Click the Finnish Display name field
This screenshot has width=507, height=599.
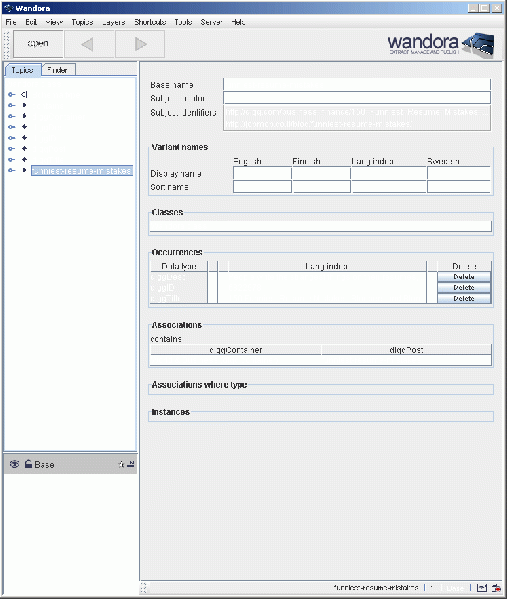pyautogui.click(x=321, y=173)
